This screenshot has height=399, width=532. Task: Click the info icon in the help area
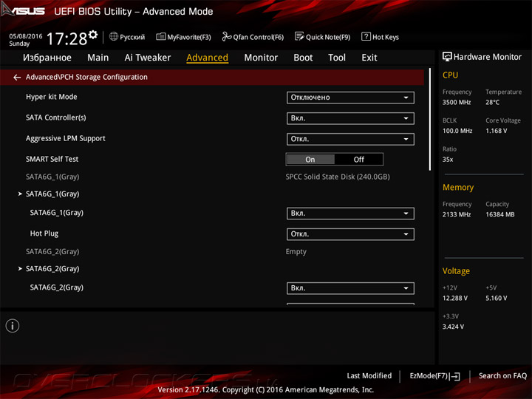[x=13, y=326]
